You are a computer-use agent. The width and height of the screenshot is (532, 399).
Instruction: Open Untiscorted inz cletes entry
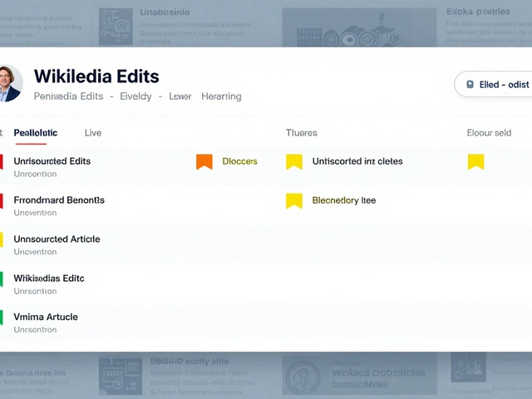coord(357,161)
